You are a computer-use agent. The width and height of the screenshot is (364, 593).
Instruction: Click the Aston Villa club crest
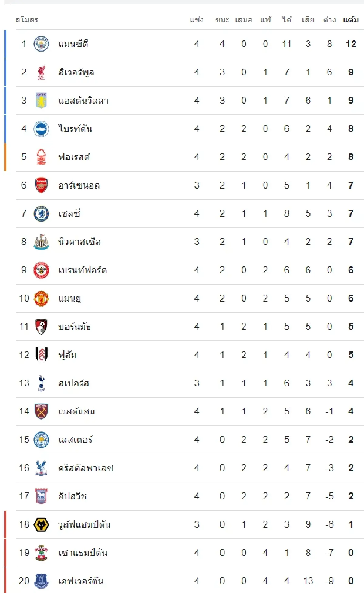coord(41,101)
